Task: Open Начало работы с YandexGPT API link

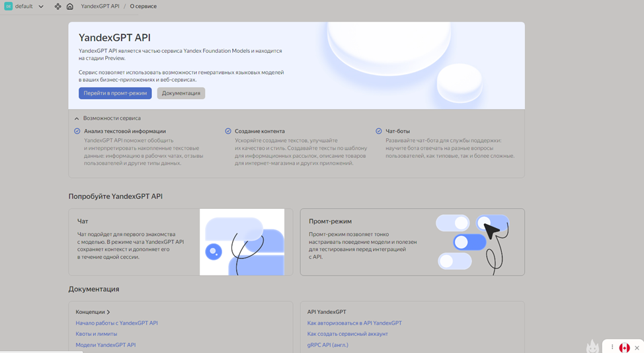Action: click(116, 323)
